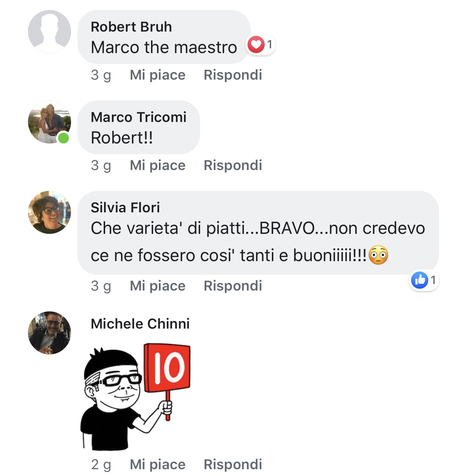Reply to Michele Chinni's comment
This screenshot has width=476, height=476.
click(x=233, y=465)
